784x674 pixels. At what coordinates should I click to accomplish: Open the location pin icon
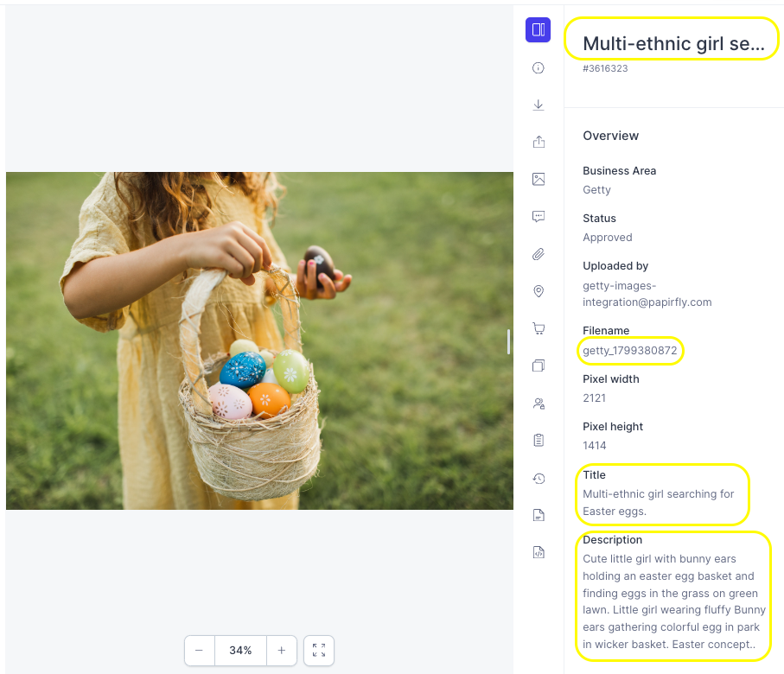(539, 291)
